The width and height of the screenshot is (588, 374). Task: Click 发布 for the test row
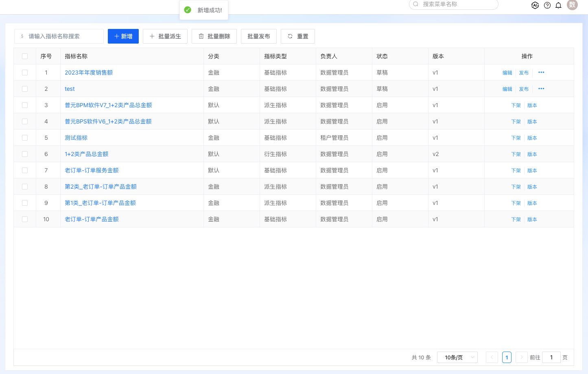click(x=524, y=89)
